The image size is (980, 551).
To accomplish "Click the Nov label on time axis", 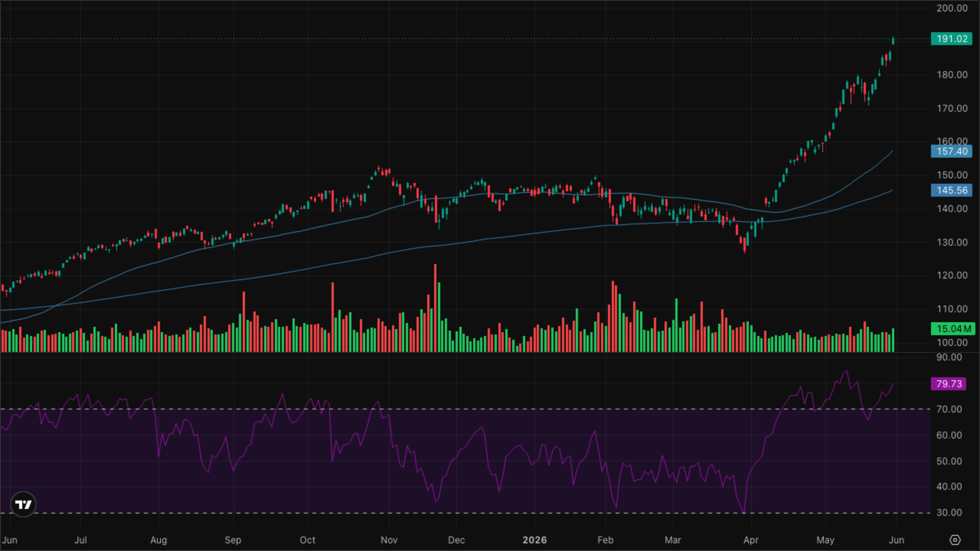I will [389, 540].
